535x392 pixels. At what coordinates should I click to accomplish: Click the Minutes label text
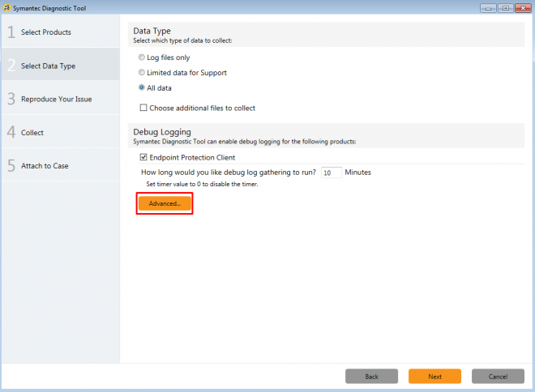click(358, 173)
